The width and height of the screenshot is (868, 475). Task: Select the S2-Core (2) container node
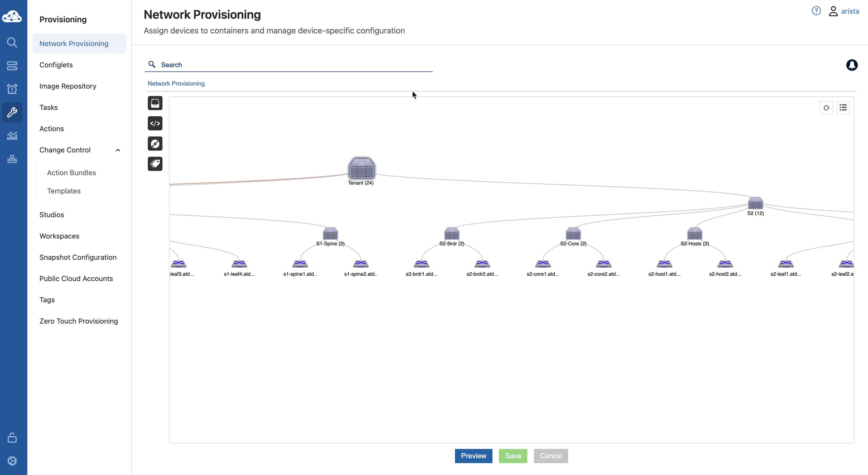click(x=573, y=233)
